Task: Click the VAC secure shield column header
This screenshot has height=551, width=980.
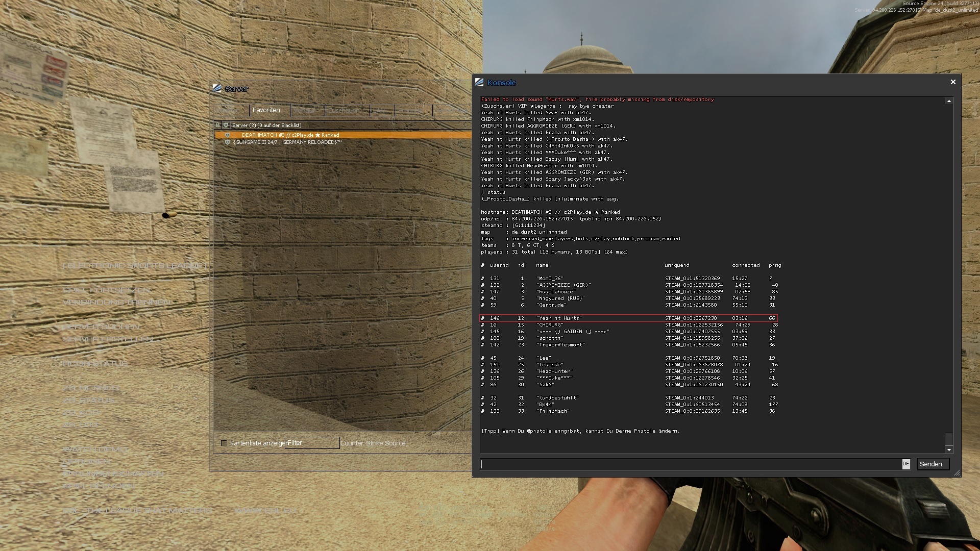Action: [x=226, y=125]
